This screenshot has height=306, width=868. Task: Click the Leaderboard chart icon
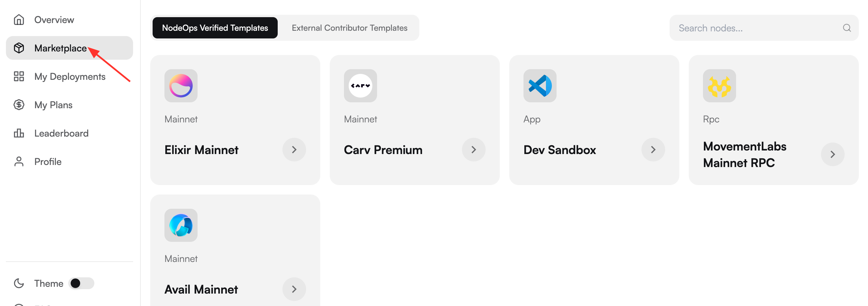pos(19,133)
